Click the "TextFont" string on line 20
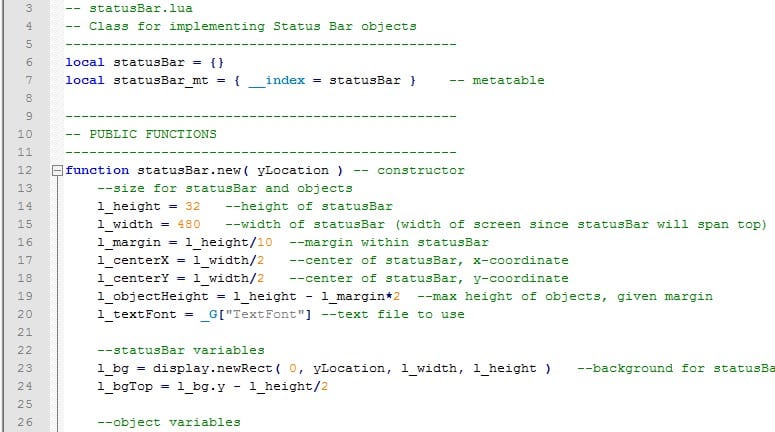This screenshot has width=775, height=432. click(265, 314)
